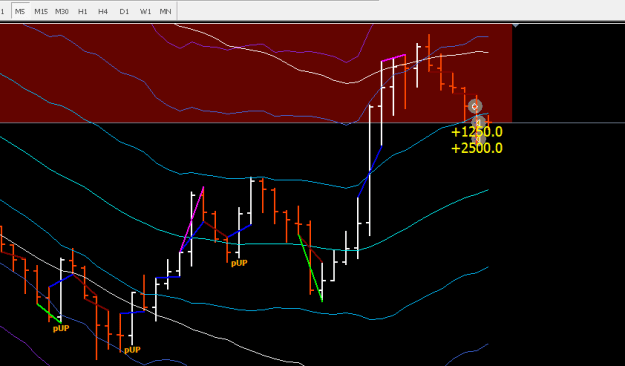Switch chart to M15 timeframe
Viewport: 625px width, 366px height.
[41, 12]
